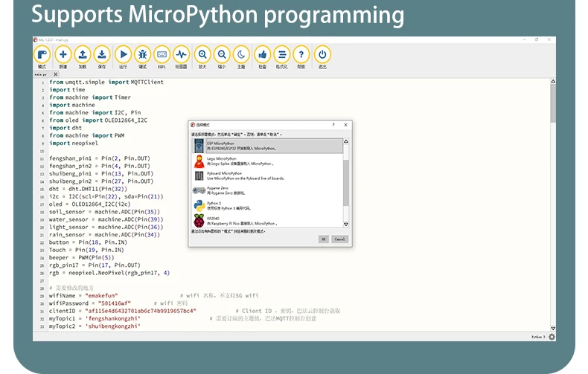Click the down arrow of mode list scrollbar
The width and height of the screenshot is (588, 374).
[x=346, y=224]
